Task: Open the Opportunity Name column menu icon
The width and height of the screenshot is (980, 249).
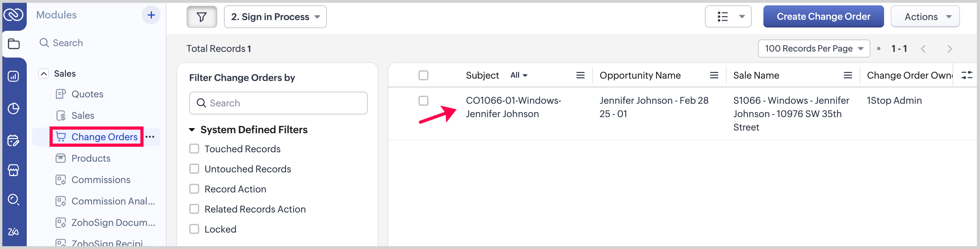Action: pyautogui.click(x=714, y=75)
